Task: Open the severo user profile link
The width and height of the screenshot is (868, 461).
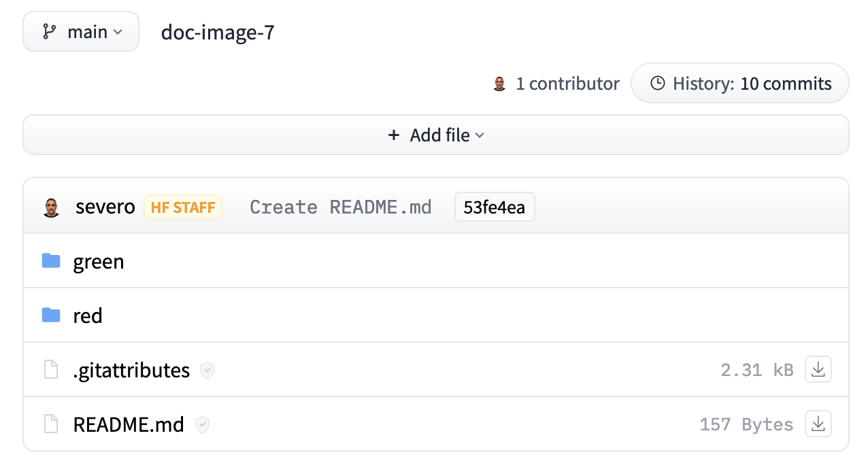Action: pyautogui.click(x=105, y=207)
